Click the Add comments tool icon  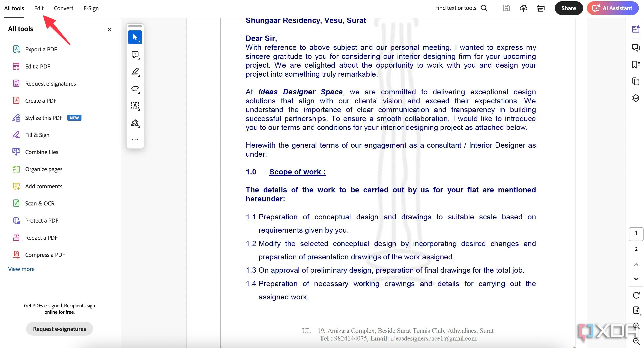click(x=16, y=186)
